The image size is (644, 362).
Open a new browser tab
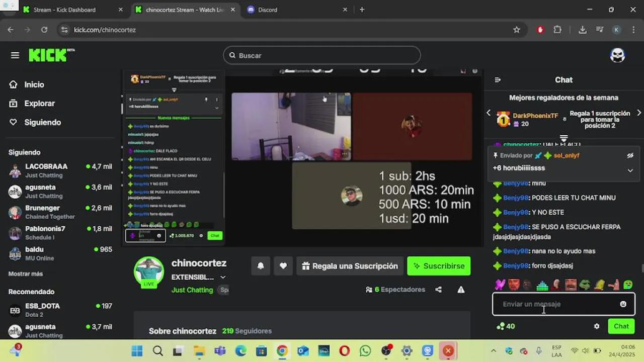tap(362, 10)
